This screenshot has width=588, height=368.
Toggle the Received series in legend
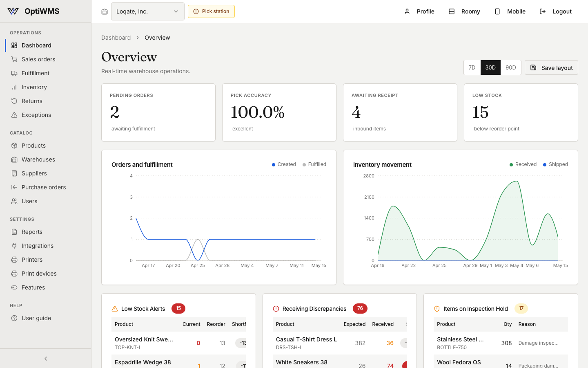pyautogui.click(x=523, y=164)
